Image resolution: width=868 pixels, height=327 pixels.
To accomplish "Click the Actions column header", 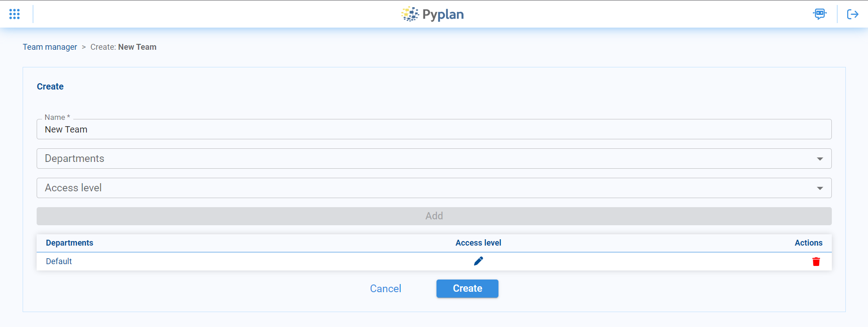I will pos(808,243).
